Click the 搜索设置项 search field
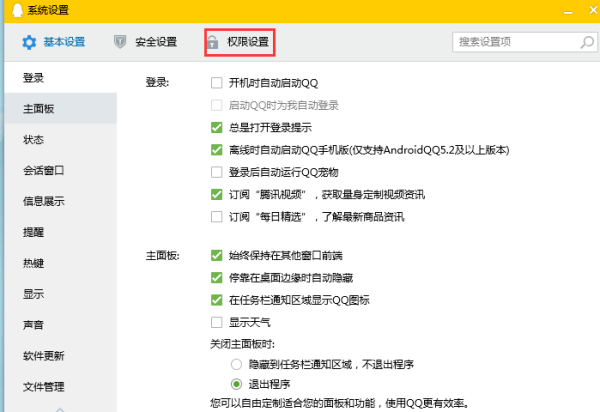Screen dimensions: 600x412 click(x=525, y=42)
